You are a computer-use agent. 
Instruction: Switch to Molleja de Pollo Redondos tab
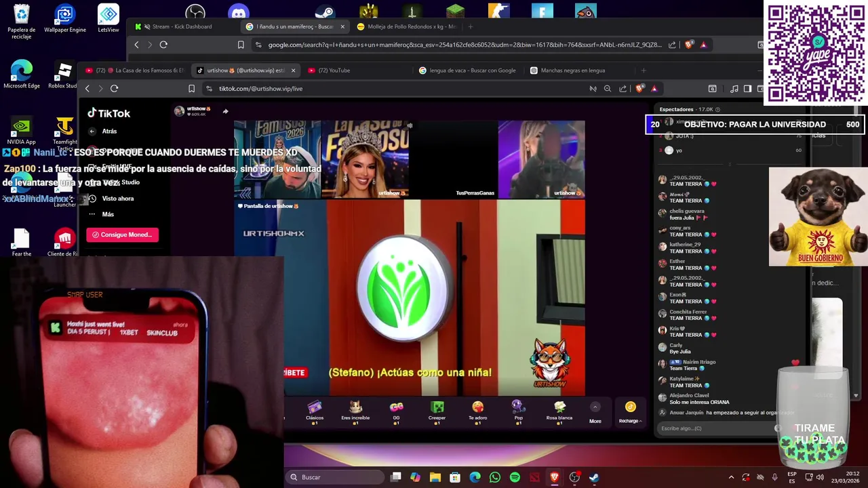pyautogui.click(x=407, y=26)
